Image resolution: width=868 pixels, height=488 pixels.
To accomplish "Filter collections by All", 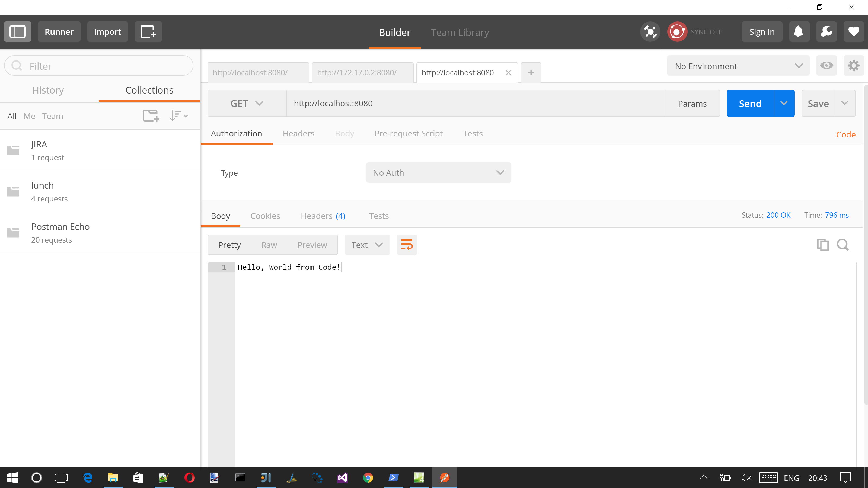I will tap(12, 116).
